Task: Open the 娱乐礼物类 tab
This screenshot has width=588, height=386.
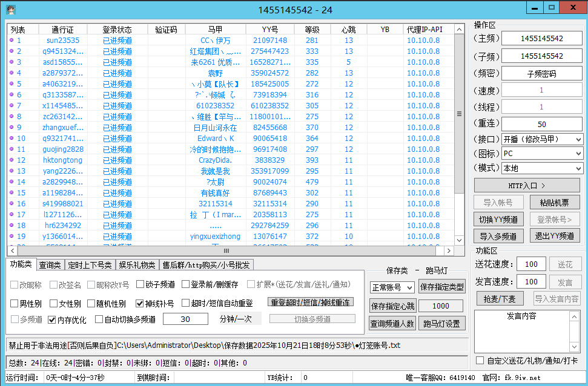Action: pyautogui.click(x=137, y=265)
